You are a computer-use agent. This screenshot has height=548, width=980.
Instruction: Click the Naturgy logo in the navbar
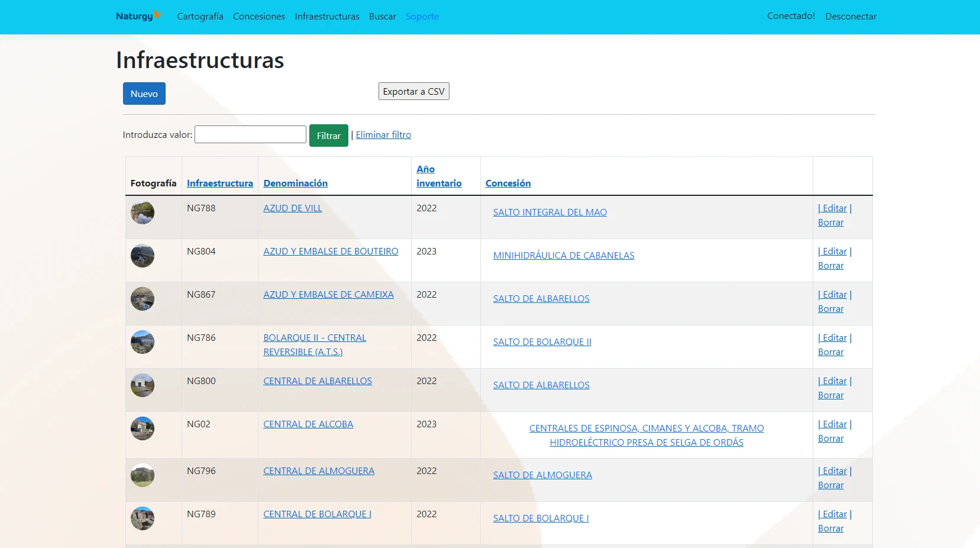(138, 16)
